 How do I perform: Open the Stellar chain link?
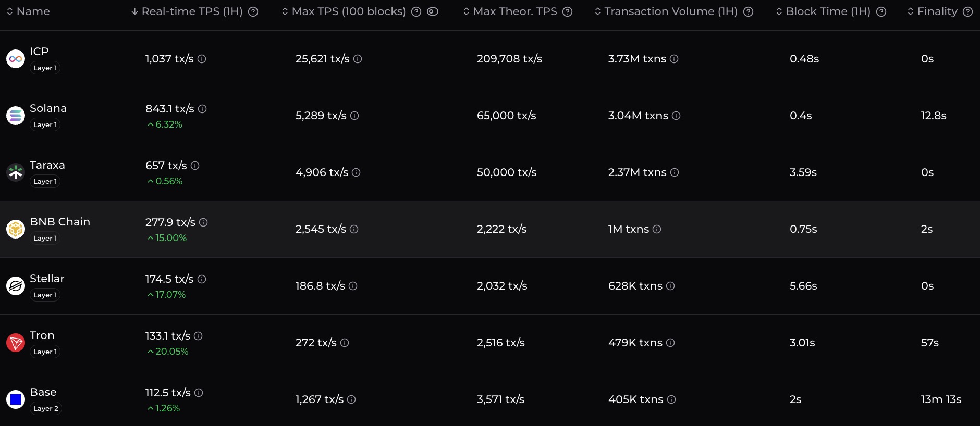click(x=47, y=279)
